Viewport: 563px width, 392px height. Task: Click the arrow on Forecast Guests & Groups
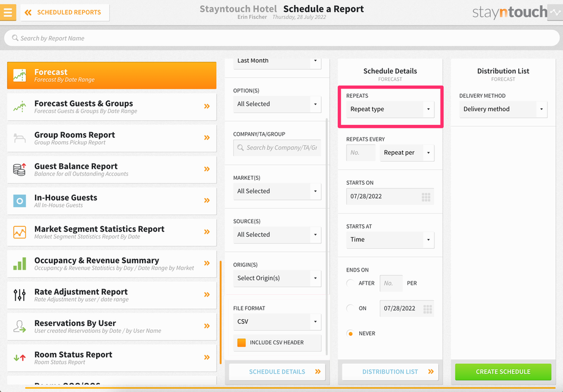[207, 106]
